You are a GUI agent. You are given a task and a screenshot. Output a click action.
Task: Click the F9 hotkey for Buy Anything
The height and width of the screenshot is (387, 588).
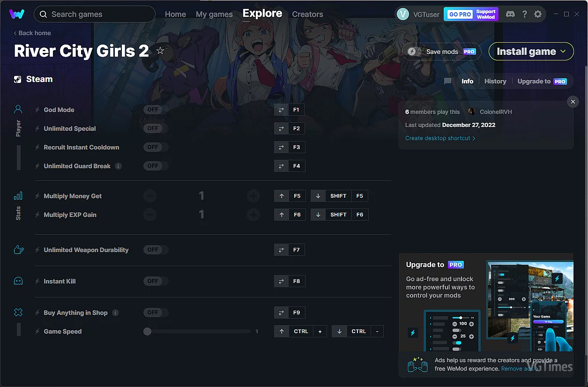point(297,313)
